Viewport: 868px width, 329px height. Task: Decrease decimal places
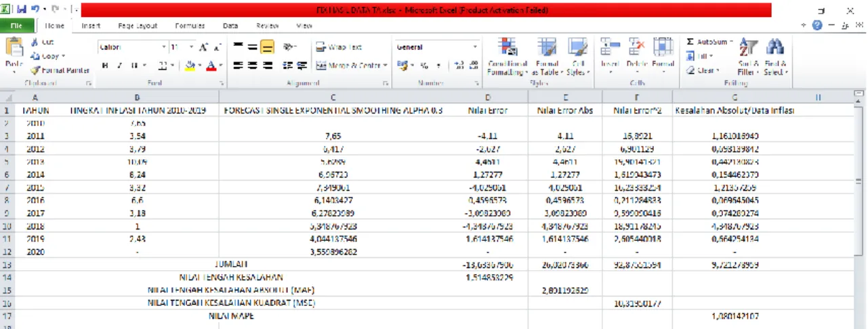point(474,66)
